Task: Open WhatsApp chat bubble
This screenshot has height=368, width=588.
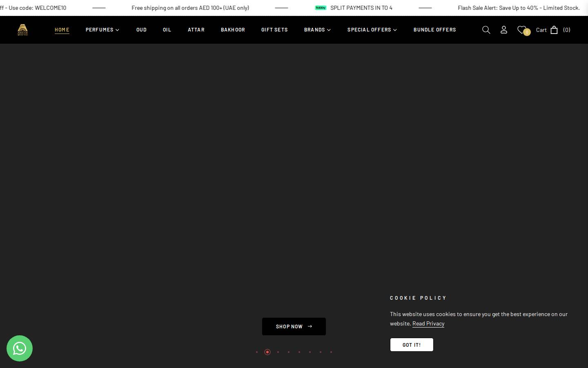Action: tap(20, 348)
